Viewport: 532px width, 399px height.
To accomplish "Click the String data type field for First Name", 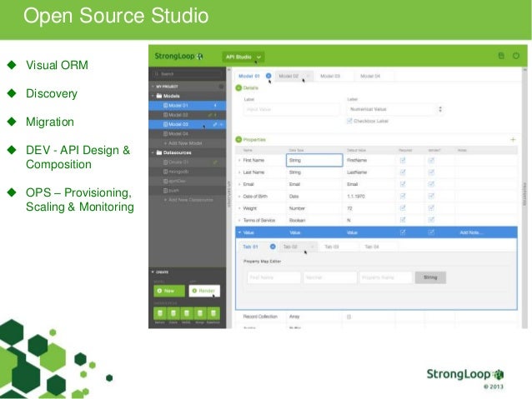I will [x=314, y=160].
